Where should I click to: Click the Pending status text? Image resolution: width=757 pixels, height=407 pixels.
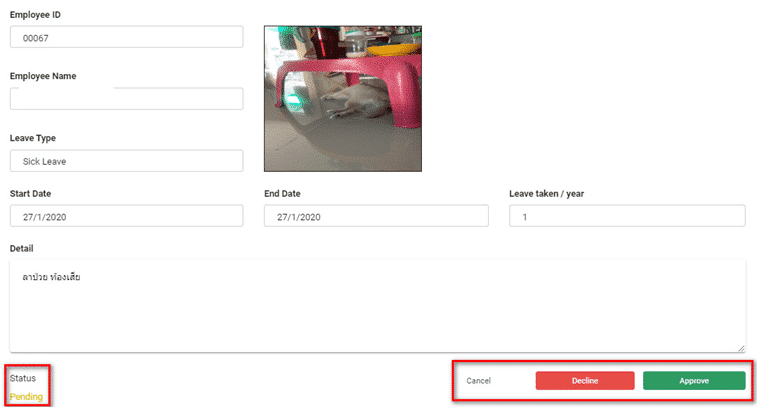(x=27, y=397)
